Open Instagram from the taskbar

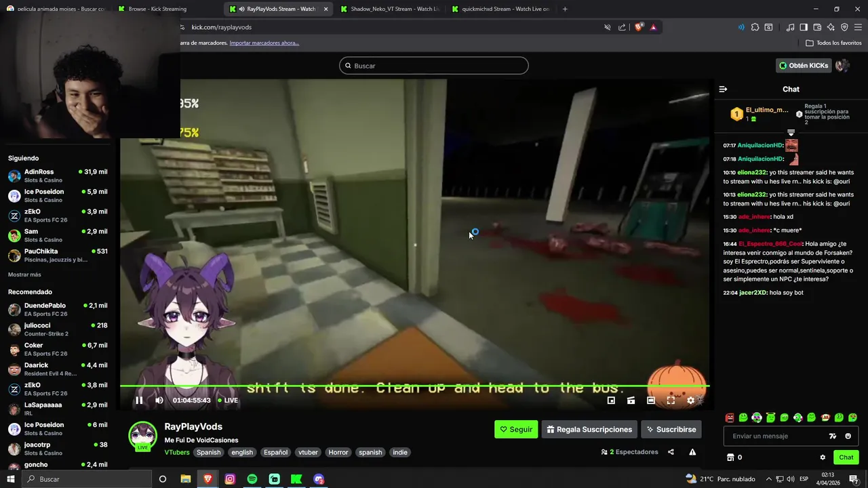[230, 479]
